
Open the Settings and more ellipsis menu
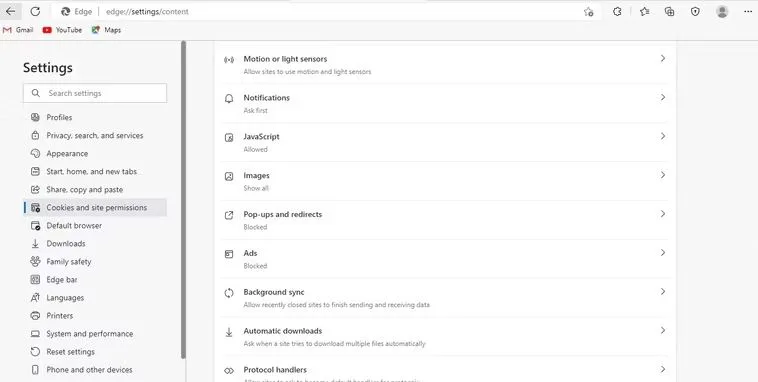click(x=747, y=12)
